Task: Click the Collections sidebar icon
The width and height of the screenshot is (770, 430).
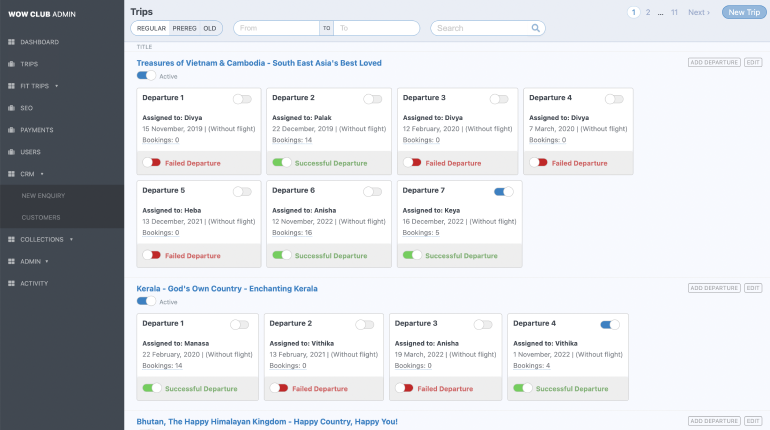Action: point(11,239)
